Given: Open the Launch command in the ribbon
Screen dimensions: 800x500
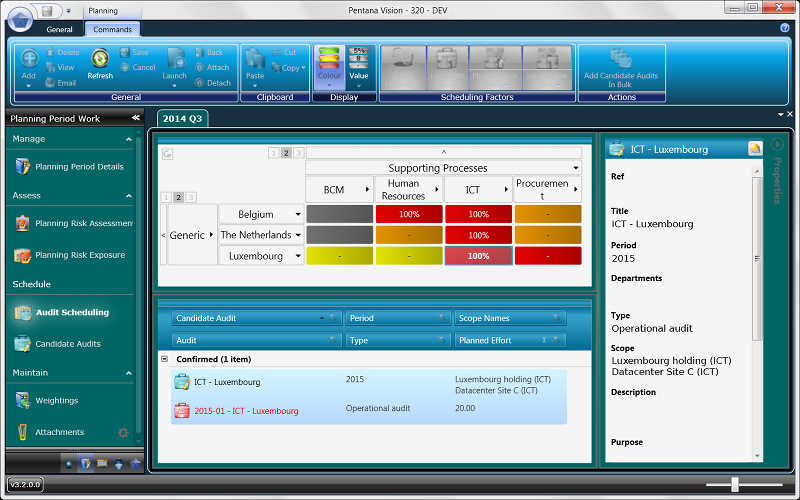Looking at the screenshot, I should point(174,65).
